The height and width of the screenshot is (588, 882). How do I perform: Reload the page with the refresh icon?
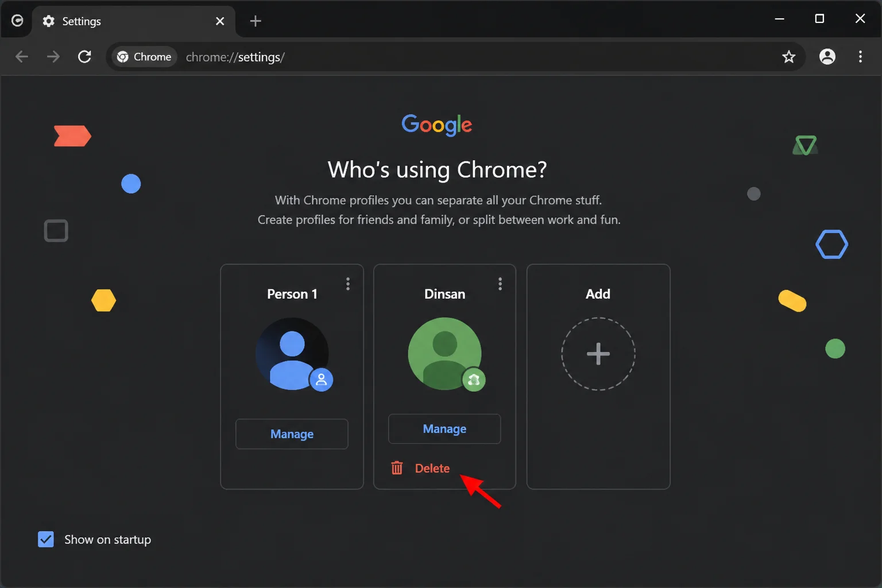point(84,57)
